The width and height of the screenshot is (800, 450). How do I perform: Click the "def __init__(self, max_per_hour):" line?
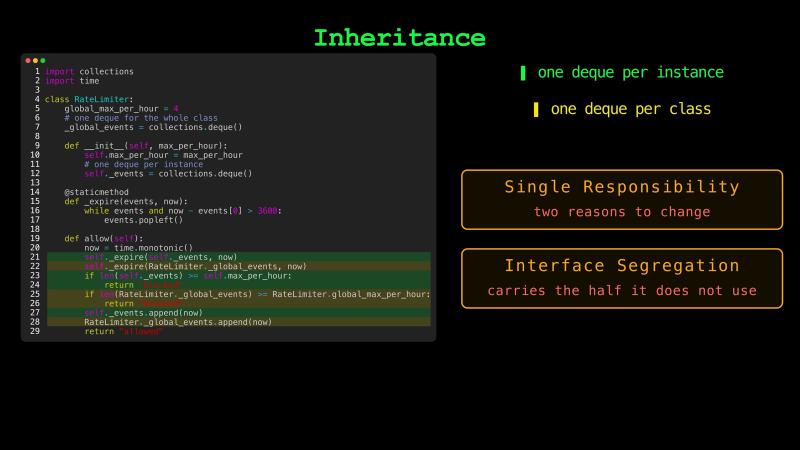tap(146, 146)
